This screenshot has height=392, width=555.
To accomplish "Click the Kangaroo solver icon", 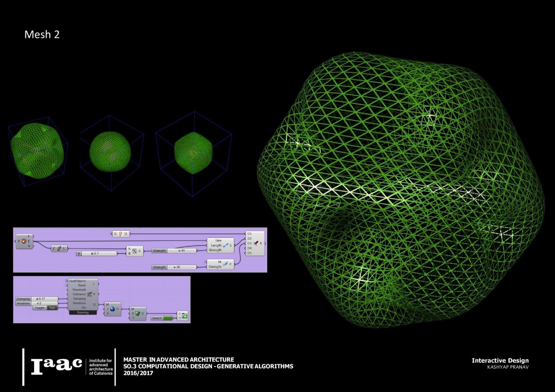I will [89, 294].
